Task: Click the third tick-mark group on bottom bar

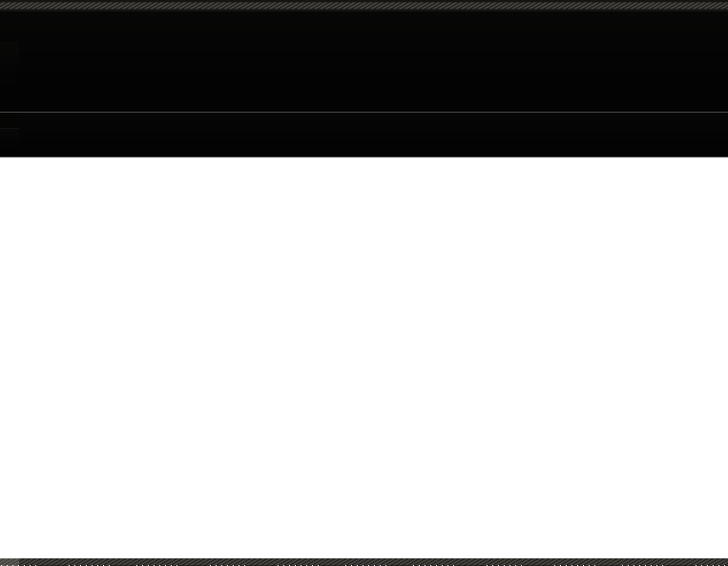Action: [156, 565]
